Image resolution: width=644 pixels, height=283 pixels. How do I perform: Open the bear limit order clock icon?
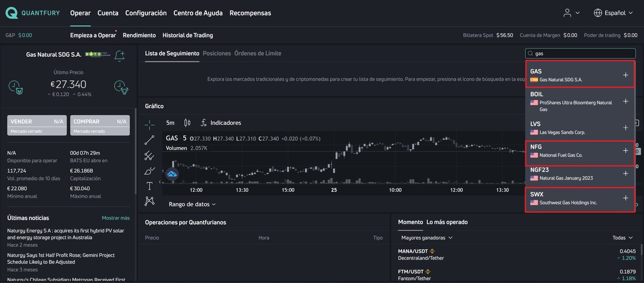16,86
